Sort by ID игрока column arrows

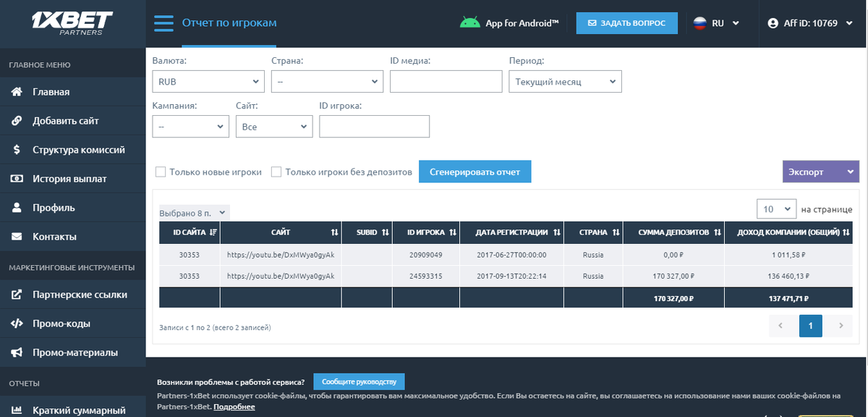452,232
